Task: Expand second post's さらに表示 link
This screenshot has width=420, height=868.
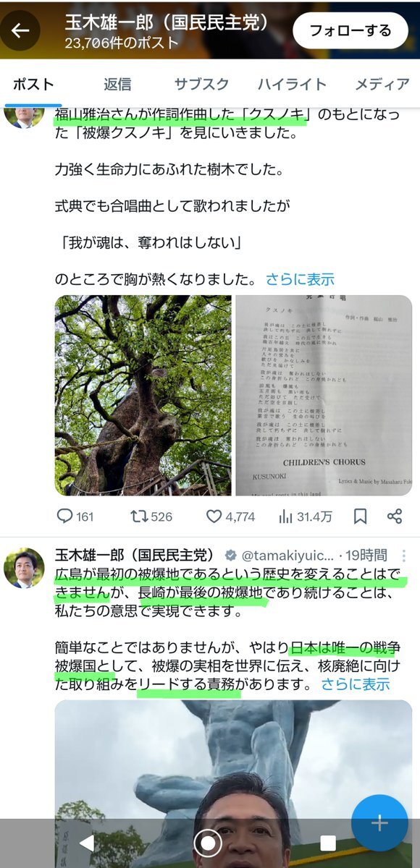Action: click(356, 684)
